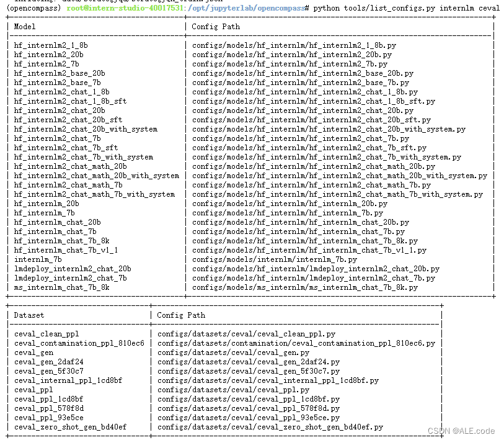Select hf_internlm2_chat_math_7b model name
504x440 pixels.
pyautogui.click(x=68, y=186)
